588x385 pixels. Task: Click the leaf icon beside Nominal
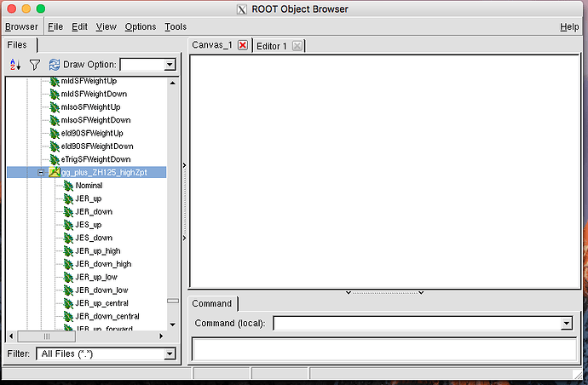[x=69, y=186]
